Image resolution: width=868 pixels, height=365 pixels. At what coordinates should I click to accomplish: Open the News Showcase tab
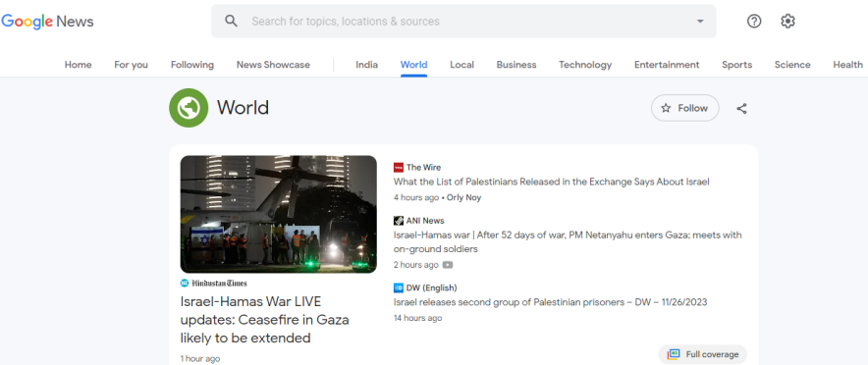tap(274, 65)
